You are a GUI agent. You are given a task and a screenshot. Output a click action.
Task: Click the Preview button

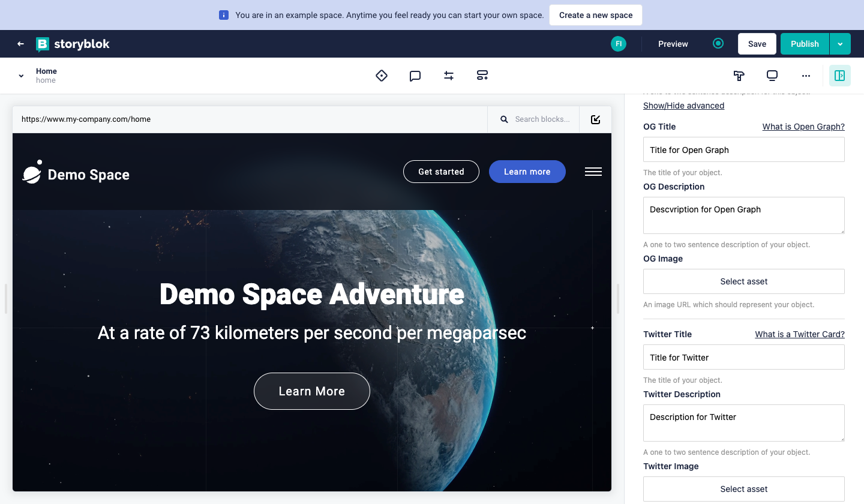pyautogui.click(x=673, y=44)
